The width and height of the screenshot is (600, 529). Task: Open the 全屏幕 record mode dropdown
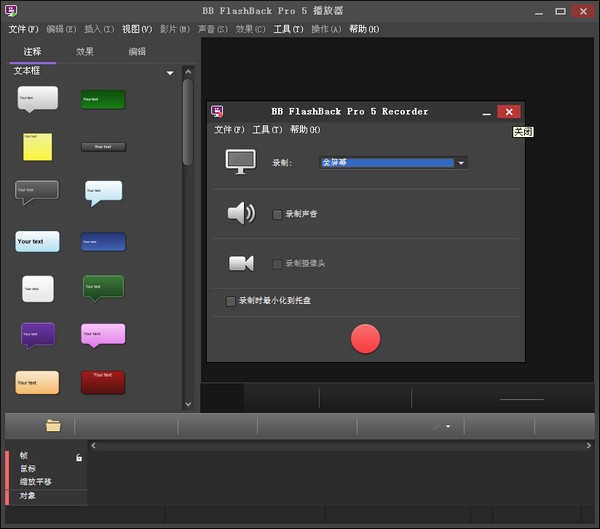pos(460,163)
